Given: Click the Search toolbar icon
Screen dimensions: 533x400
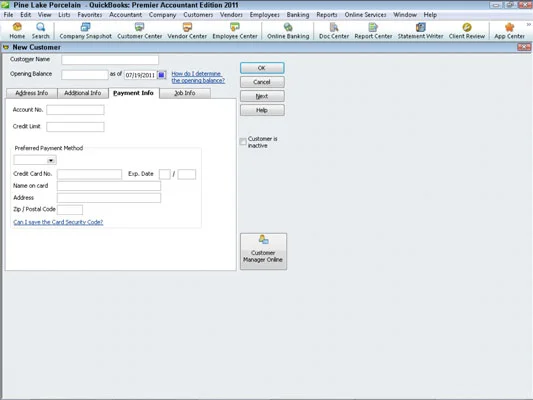Looking at the screenshot, I should point(40,31).
